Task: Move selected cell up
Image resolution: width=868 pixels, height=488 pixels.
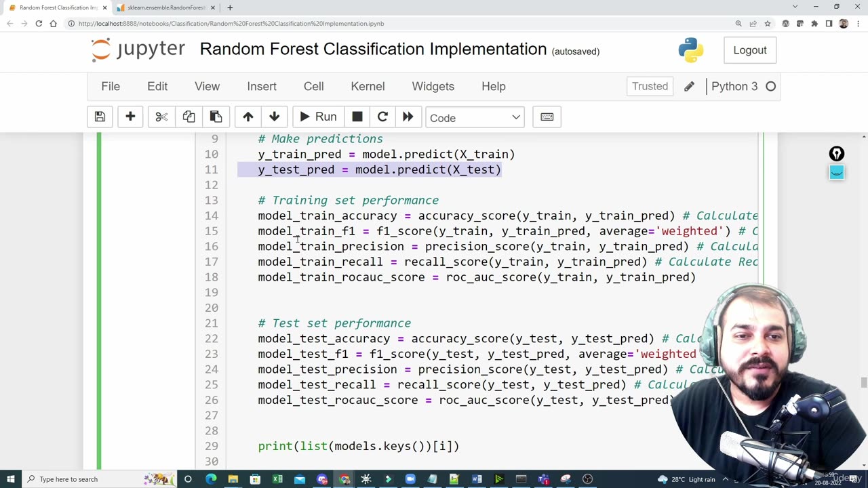Action: point(248,117)
